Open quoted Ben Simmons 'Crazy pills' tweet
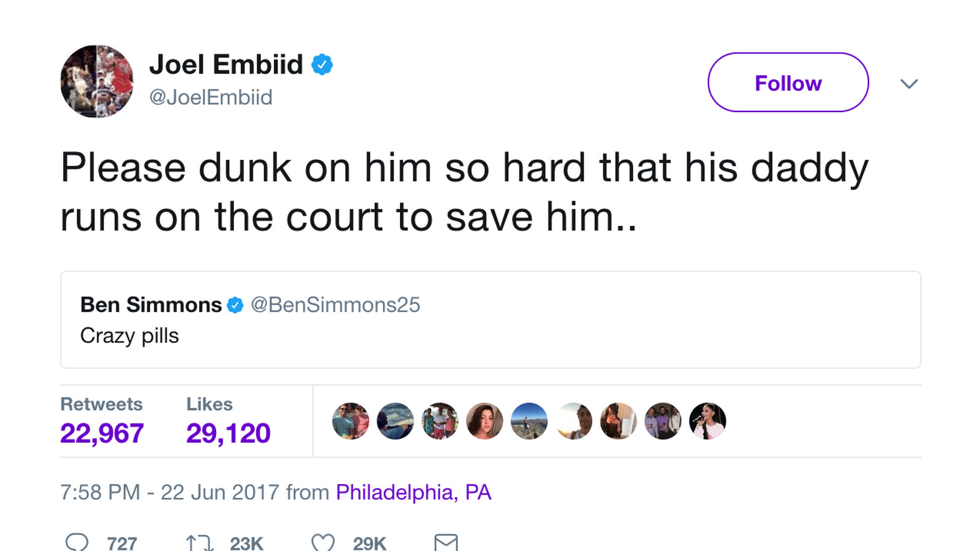980x551 pixels. point(490,335)
